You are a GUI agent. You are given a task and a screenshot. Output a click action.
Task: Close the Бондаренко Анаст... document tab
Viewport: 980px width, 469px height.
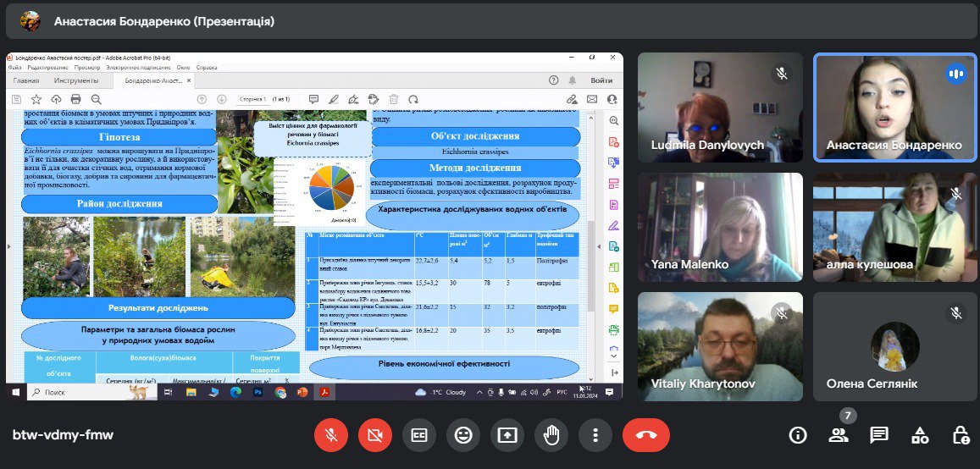pyautogui.click(x=190, y=80)
